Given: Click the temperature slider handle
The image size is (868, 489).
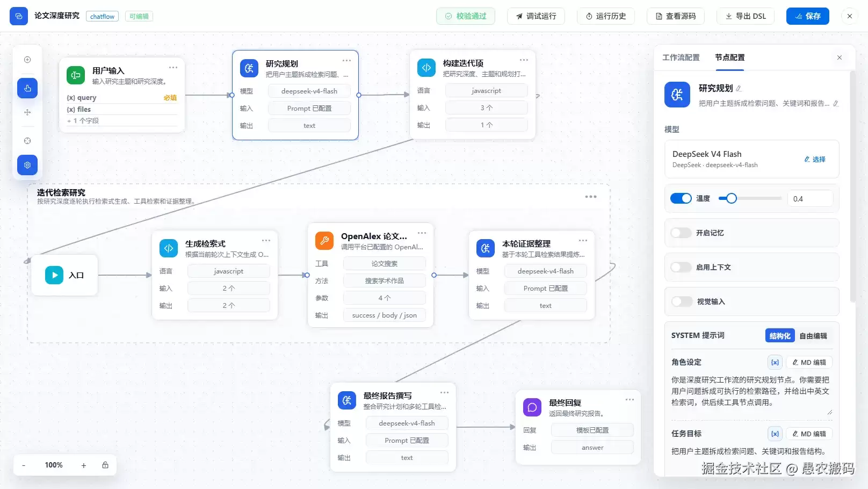Looking at the screenshot, I should (x=731, y=198).
